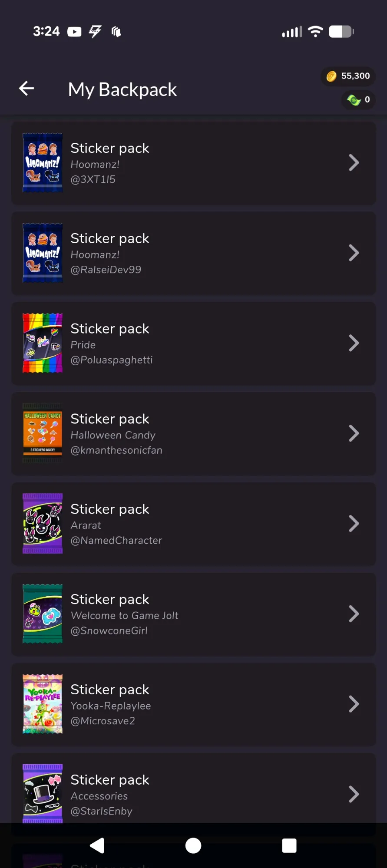Tap the rainbow Pride pack image
This screenshot has height=868, width=387.
pos(43,343)
